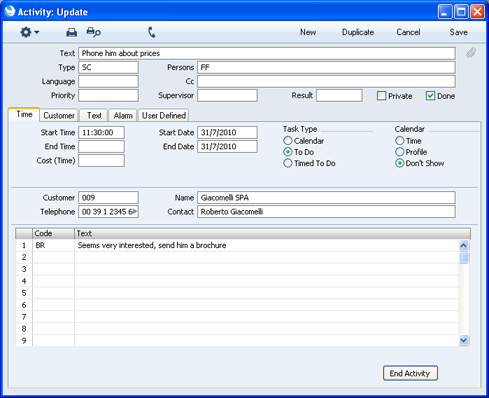Click the Text field 'Phone him about prices'

[267, 53]
